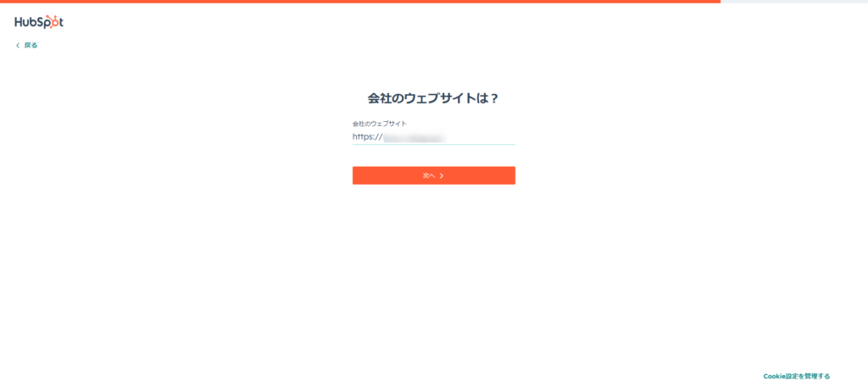Focus the 会社のウェブサイト input field

click(433, 136)
